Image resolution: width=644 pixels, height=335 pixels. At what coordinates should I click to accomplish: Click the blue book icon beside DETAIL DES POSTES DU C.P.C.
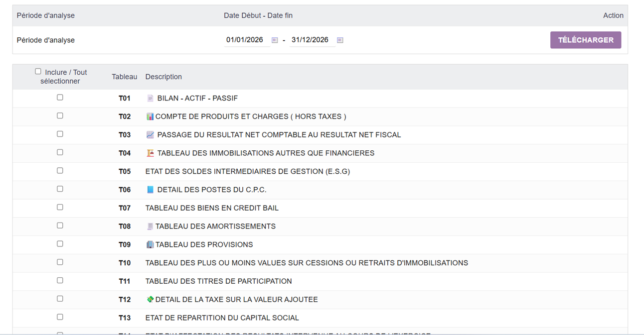click(x=150, y=190)
